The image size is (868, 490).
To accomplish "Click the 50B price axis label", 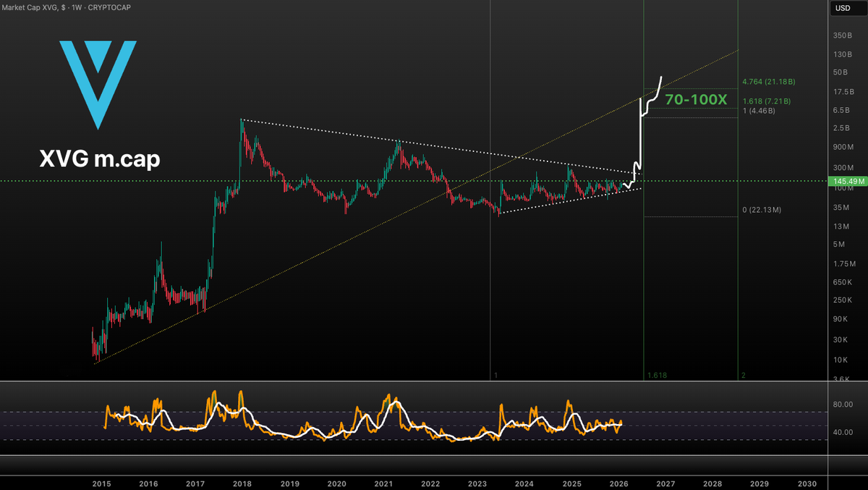I will pos(841,72).
